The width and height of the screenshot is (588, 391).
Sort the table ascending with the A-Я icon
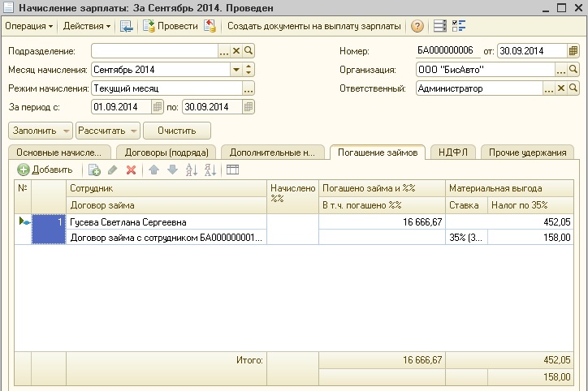(x=192, y=170)
